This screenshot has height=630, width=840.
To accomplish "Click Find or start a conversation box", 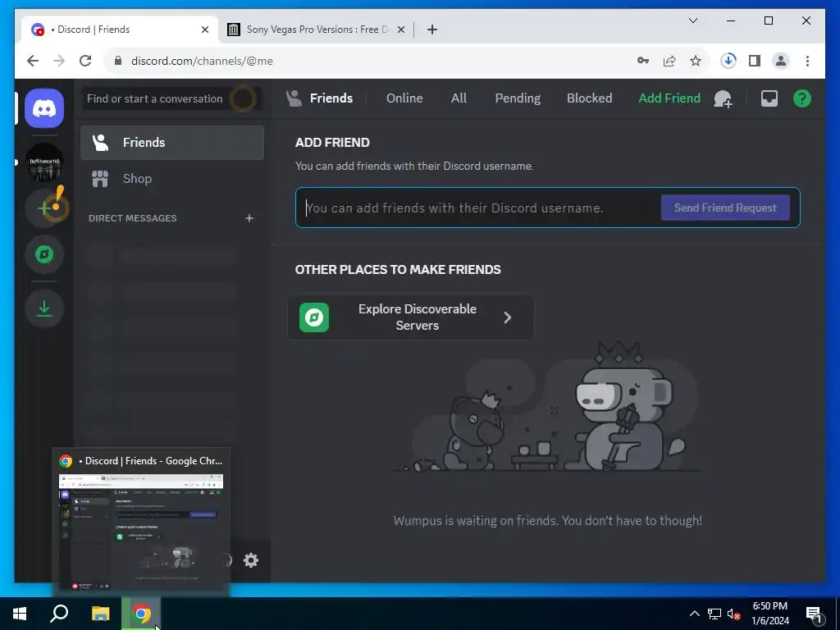I will coord(172,98).
